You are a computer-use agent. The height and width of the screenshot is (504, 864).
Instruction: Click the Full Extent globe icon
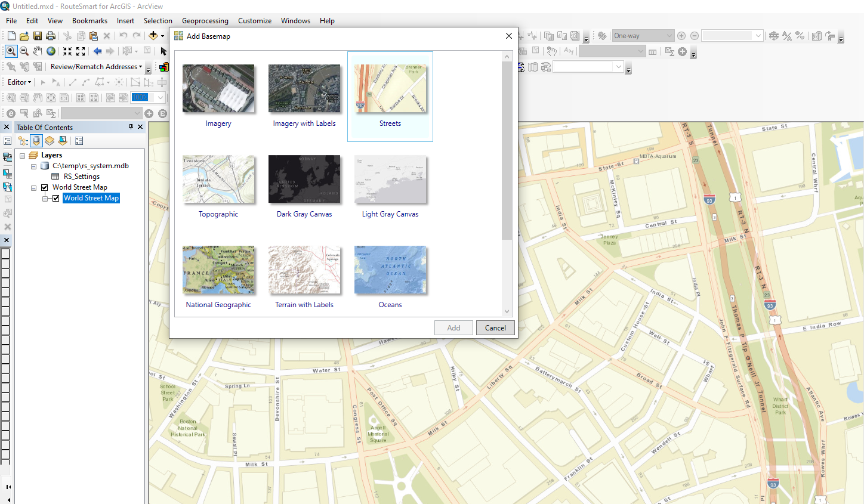[x=51, y=51]
